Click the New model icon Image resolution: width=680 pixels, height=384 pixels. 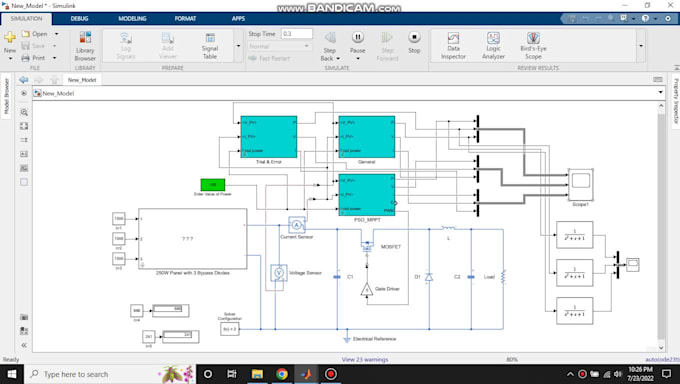tap(10, 37)
